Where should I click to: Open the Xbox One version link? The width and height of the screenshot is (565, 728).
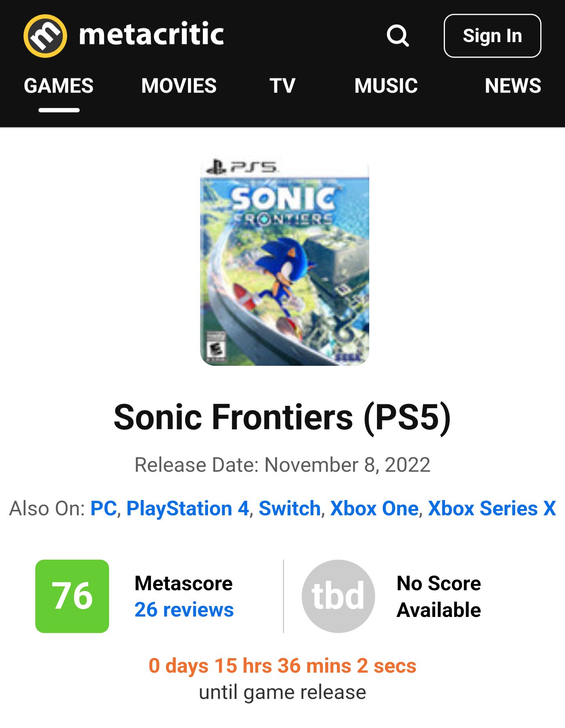point(374,508)
